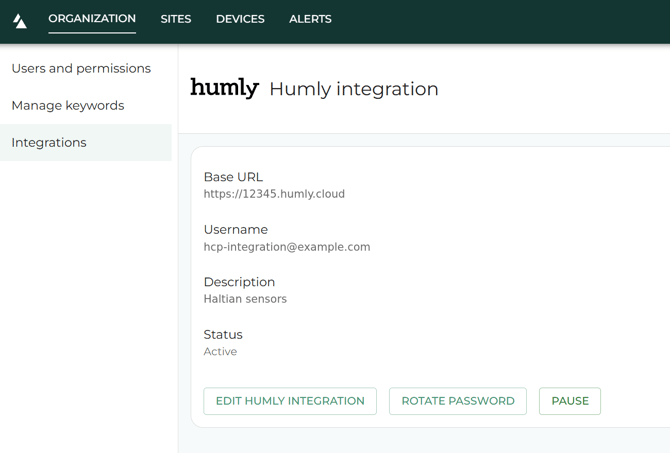Select Integrations in sidebar
The image size is (670, 453).
point(86,142)
